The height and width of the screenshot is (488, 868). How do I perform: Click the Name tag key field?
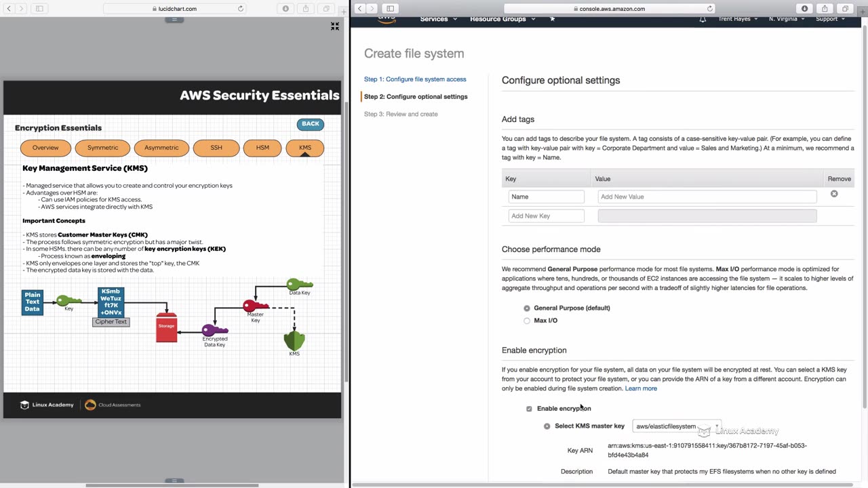547,197
